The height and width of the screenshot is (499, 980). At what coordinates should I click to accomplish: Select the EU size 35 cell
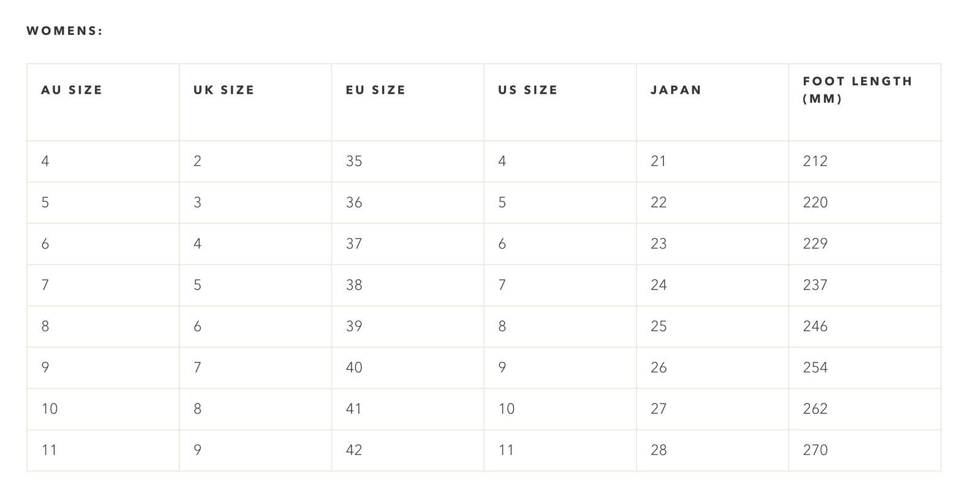[x=354, y=161]
